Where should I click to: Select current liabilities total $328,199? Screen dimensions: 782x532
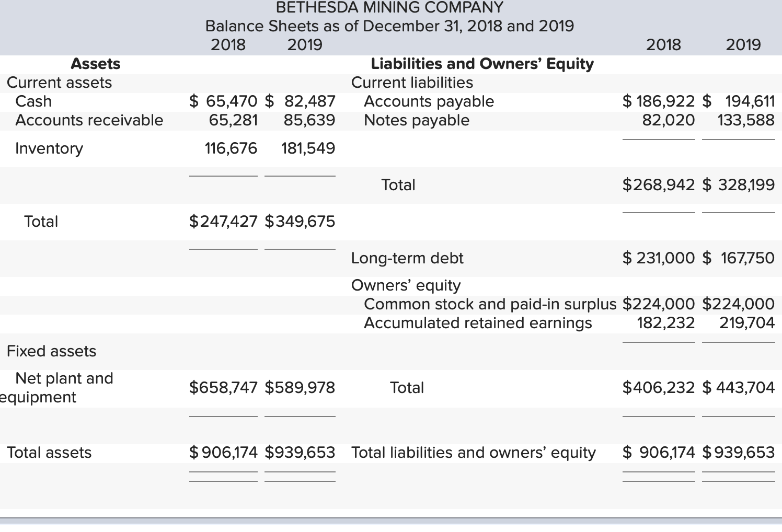(739, 185)
